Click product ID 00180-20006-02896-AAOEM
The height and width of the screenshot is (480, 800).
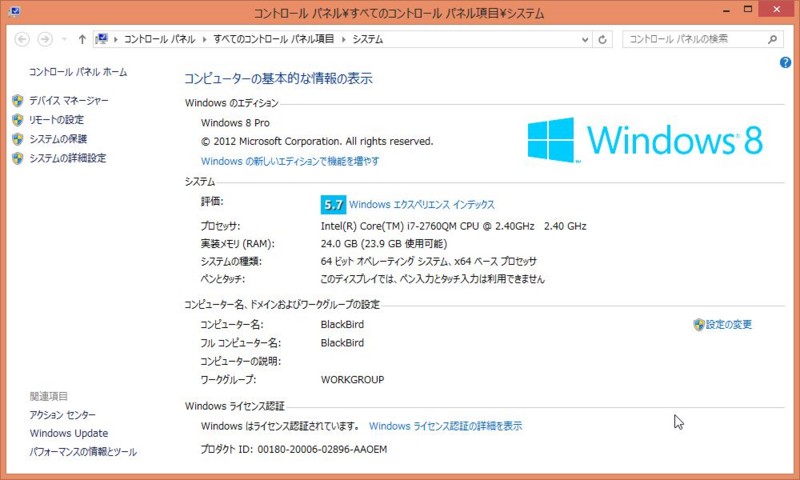coord(322,449)
